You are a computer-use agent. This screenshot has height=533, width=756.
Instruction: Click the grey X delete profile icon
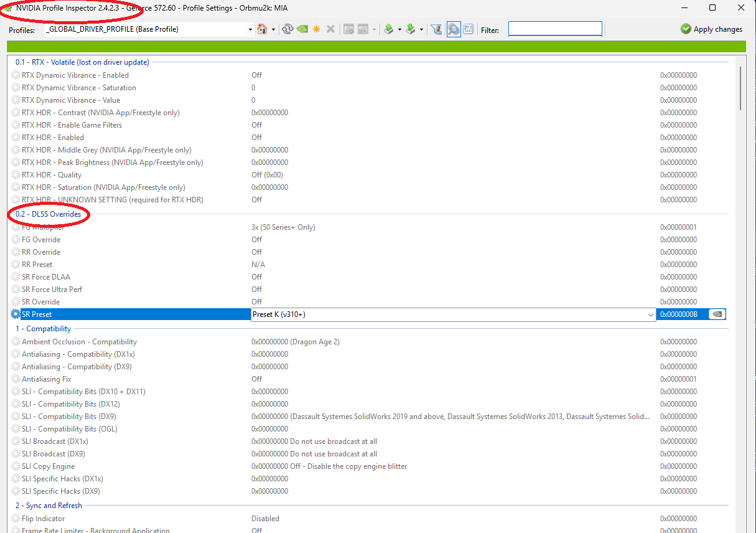[330, 29]
